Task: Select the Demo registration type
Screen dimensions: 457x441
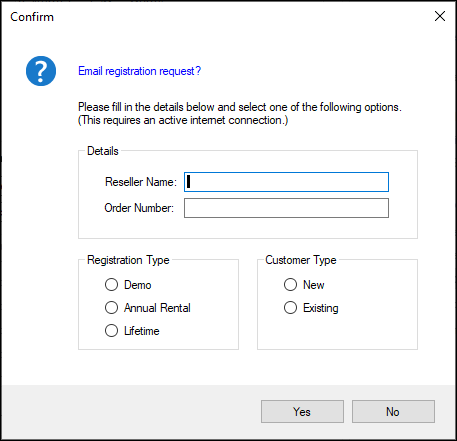Action: coord(112,285)
